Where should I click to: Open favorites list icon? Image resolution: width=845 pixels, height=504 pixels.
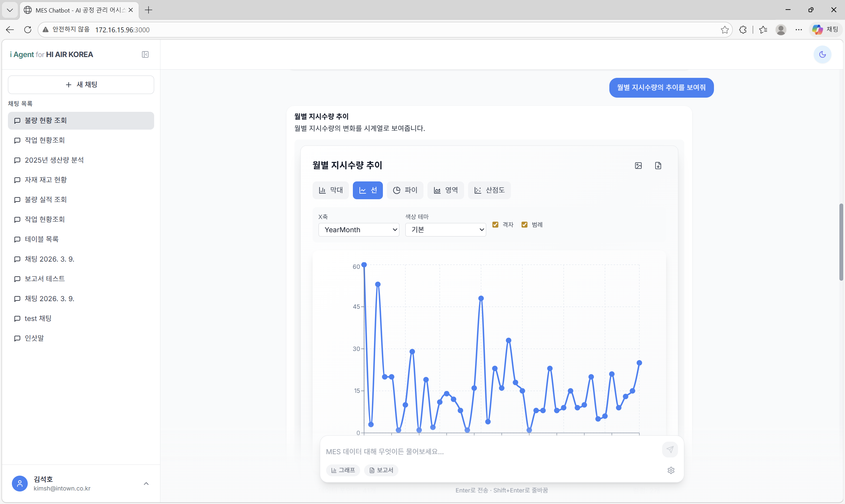[763, 30]
